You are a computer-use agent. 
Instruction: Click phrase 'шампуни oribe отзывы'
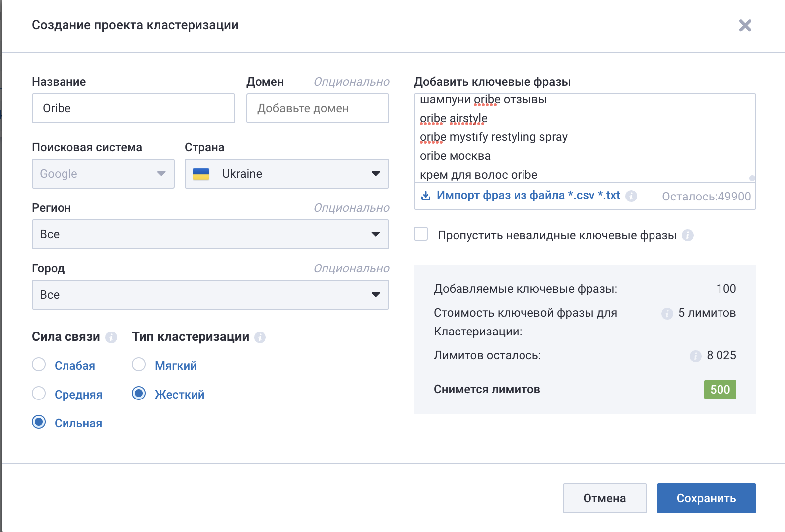(483, 99)
